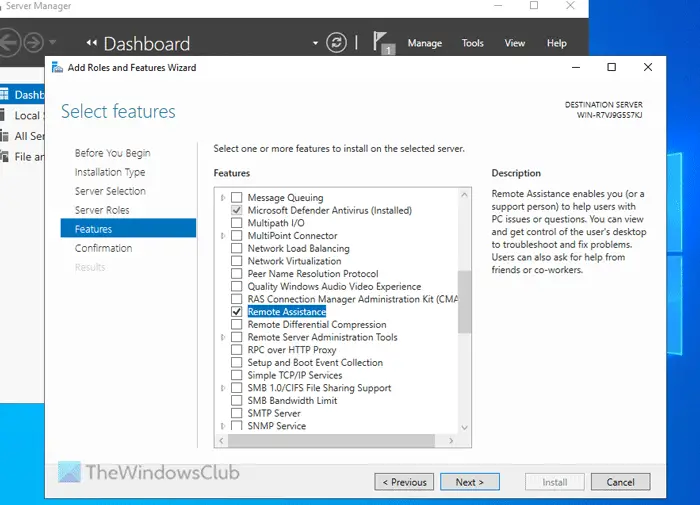Open the Tools menu
The width and height of the screenshot is (700, 505).
tap(472, 43)
